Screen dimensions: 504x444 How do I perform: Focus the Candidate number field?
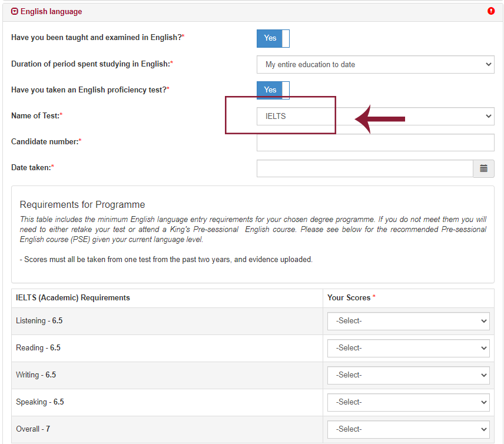point(375,143)
